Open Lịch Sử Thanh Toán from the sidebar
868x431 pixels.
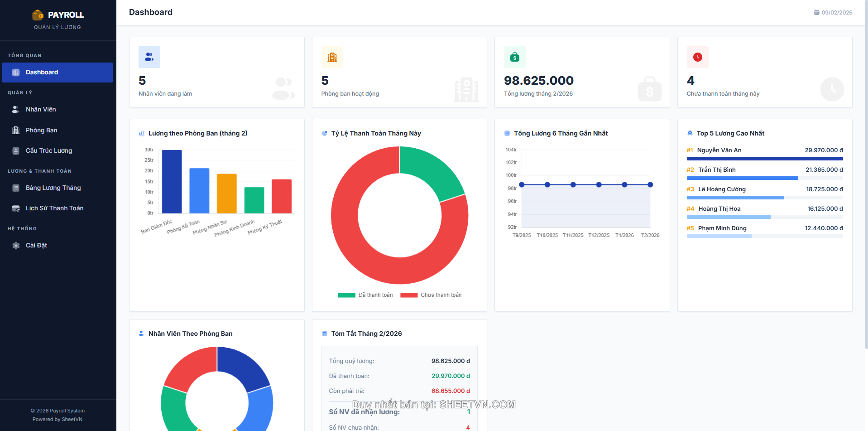(x=54, y=208)
